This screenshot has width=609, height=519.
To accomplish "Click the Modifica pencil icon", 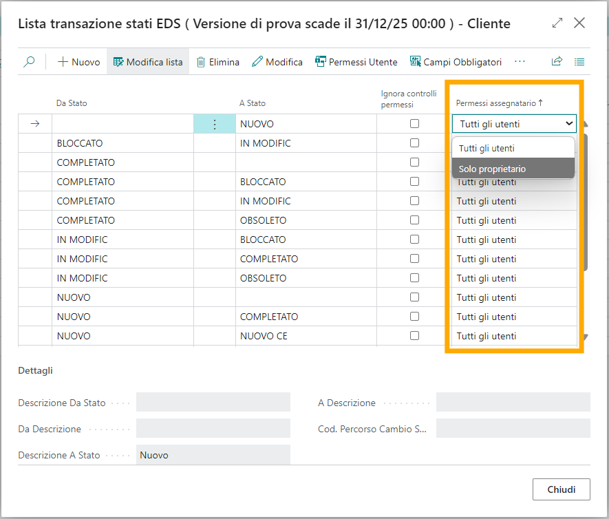I will click(258, 62).
